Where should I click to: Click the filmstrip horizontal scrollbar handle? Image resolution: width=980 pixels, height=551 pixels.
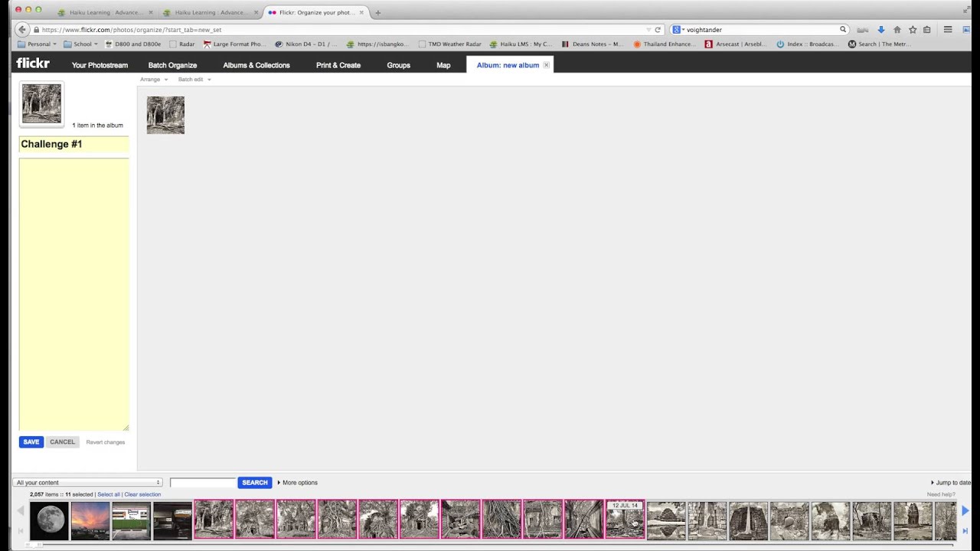pos(35,545)
